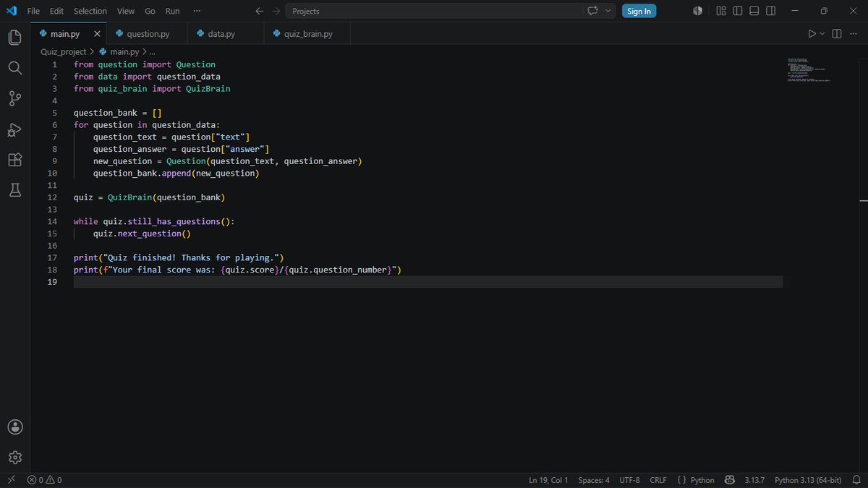Open the Copilot chat icon in title bar
Screen dimensions: 868x488
593,11
